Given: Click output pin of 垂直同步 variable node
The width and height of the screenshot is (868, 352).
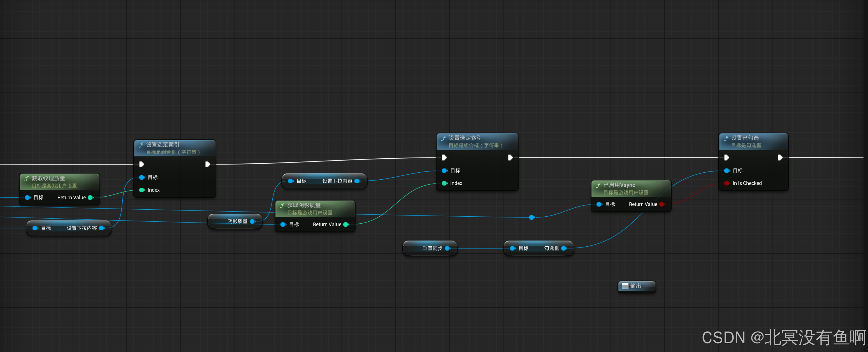Looking at the screenshot, I should [447, 249].
